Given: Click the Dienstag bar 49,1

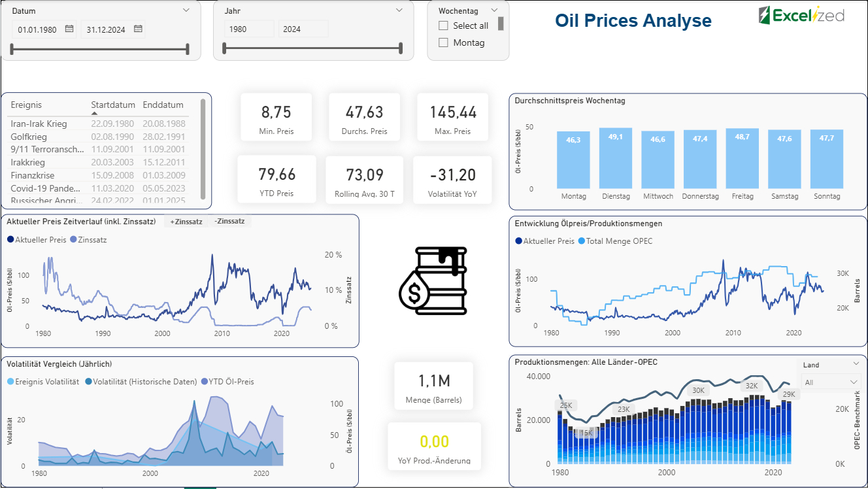Looking at the screenshot, I should 616,158.
